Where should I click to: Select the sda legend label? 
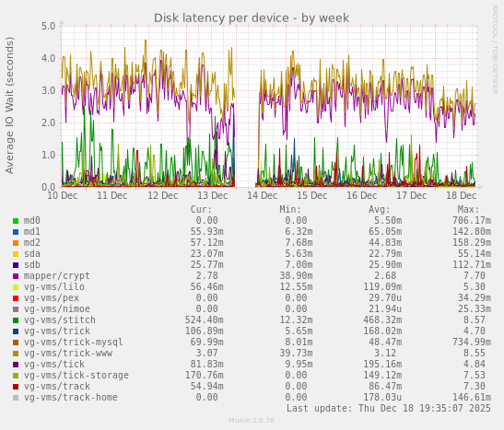pos(32,254)
